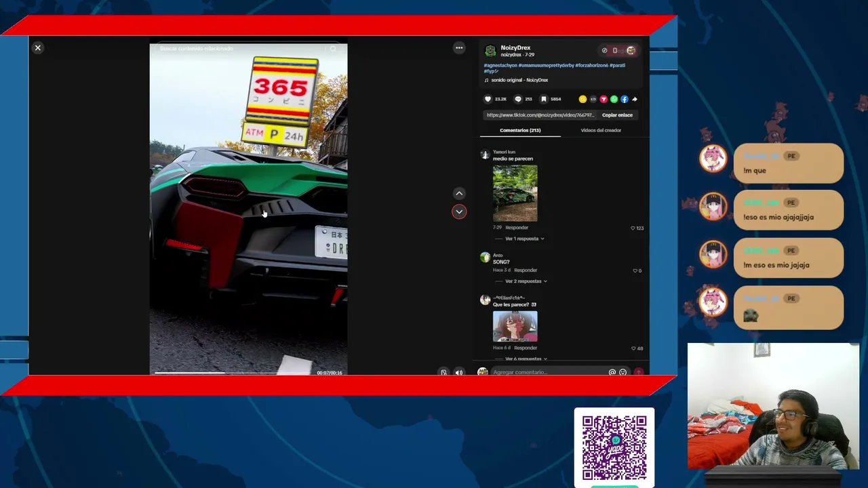The height and width of the screenshot is (488, 868).
Task: Save video with bookmark icon
Action: (x=543, y=99)
